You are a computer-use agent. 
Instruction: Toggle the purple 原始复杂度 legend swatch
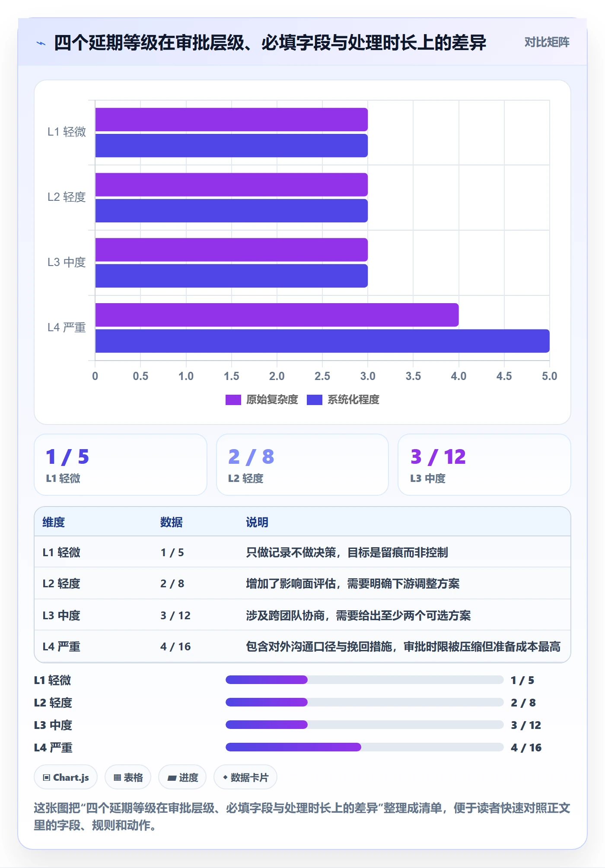[233, 400]
